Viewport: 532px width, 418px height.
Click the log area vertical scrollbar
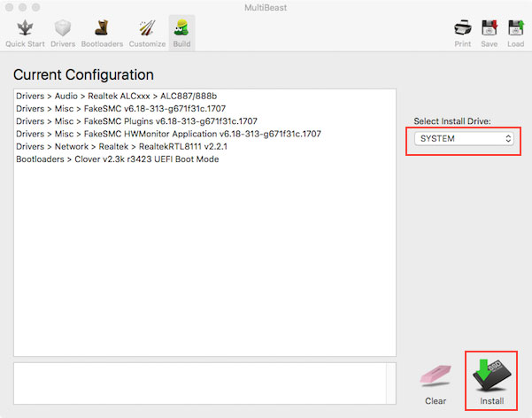coord(391,383)
